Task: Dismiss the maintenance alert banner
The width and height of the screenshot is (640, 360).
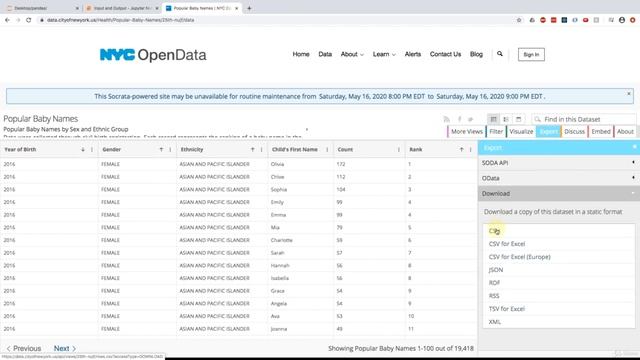Action: 629,93
